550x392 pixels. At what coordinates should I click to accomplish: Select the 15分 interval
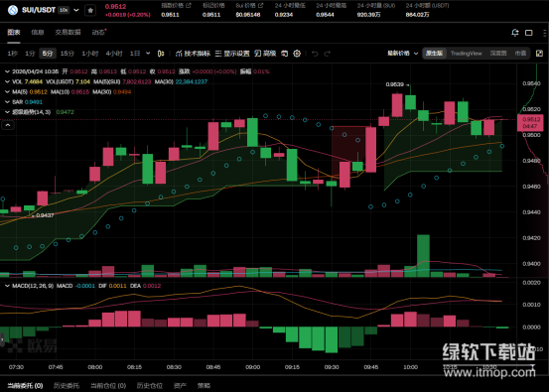[x=67, y=54]
